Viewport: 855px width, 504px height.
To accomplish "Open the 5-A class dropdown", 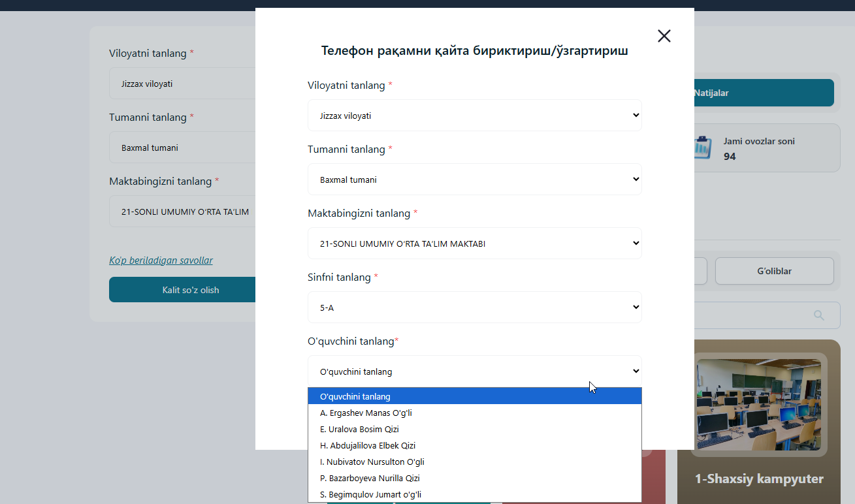I will pos(475,307).
